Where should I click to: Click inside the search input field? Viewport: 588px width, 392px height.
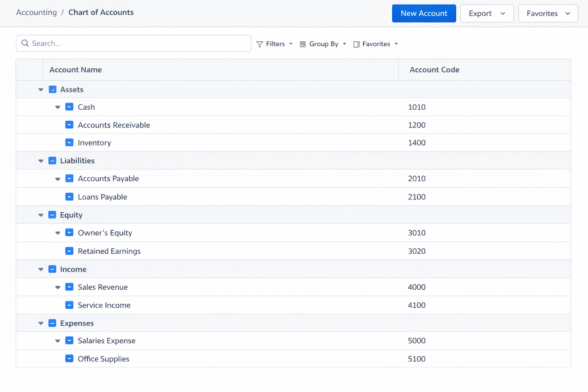134,43
